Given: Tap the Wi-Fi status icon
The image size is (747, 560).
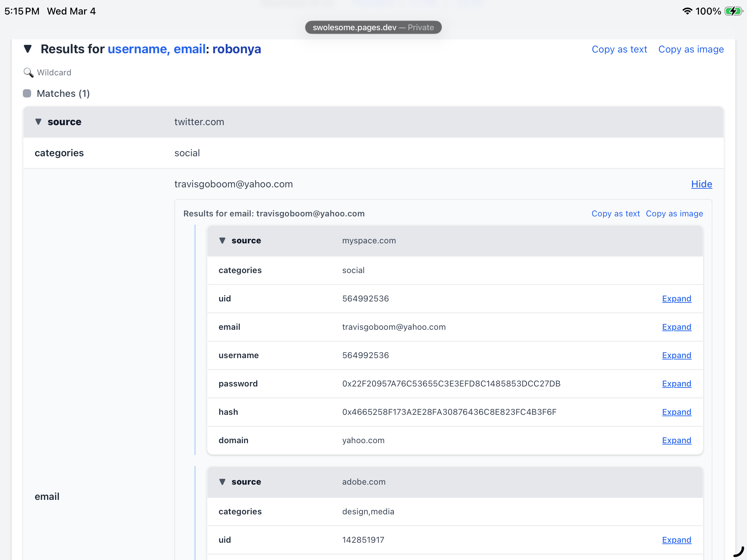Looking at the screenshot, I should pos(687,11).
